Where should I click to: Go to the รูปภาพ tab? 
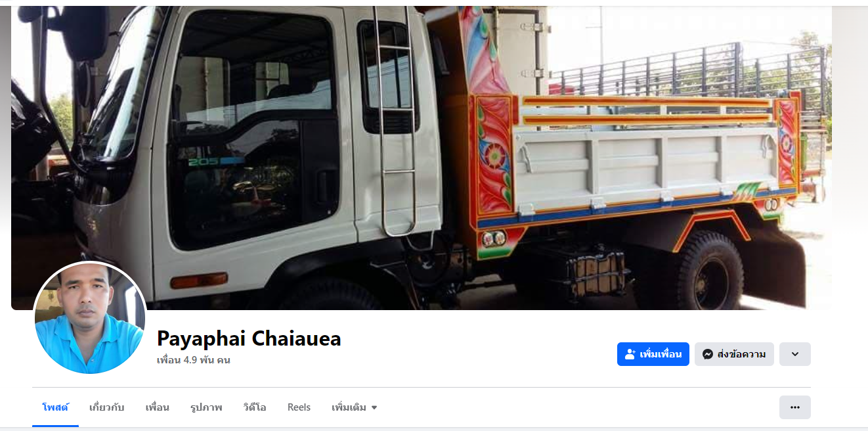click(206, 407)
